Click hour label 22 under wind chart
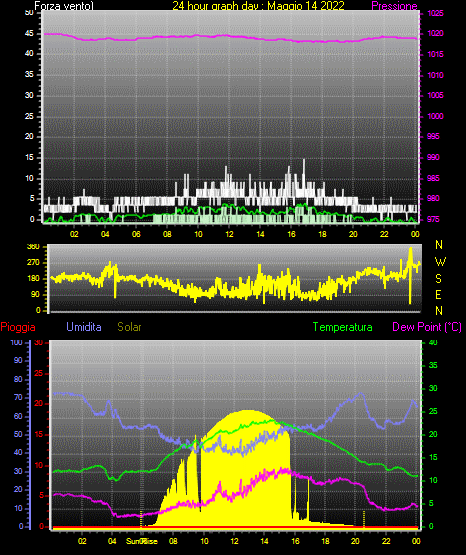Image resolution: width=466 pixels, height=555 pixels. click(384, 234)
